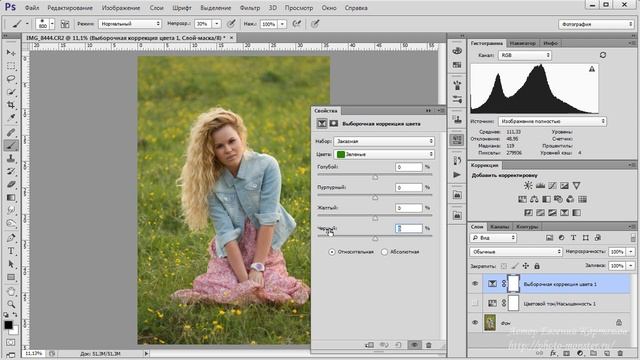Select the Eraser tool
This screenshot has width=640, height=360.
point(11,184)
